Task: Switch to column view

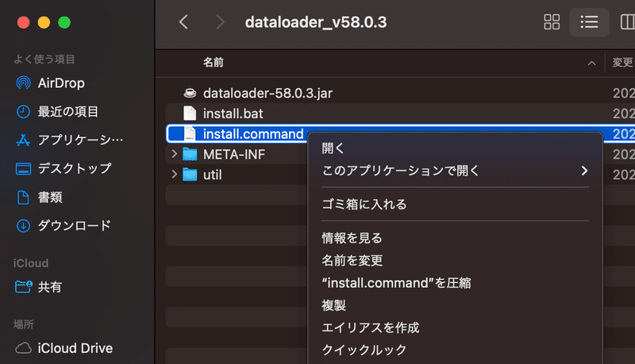Action: coord(627,22)
